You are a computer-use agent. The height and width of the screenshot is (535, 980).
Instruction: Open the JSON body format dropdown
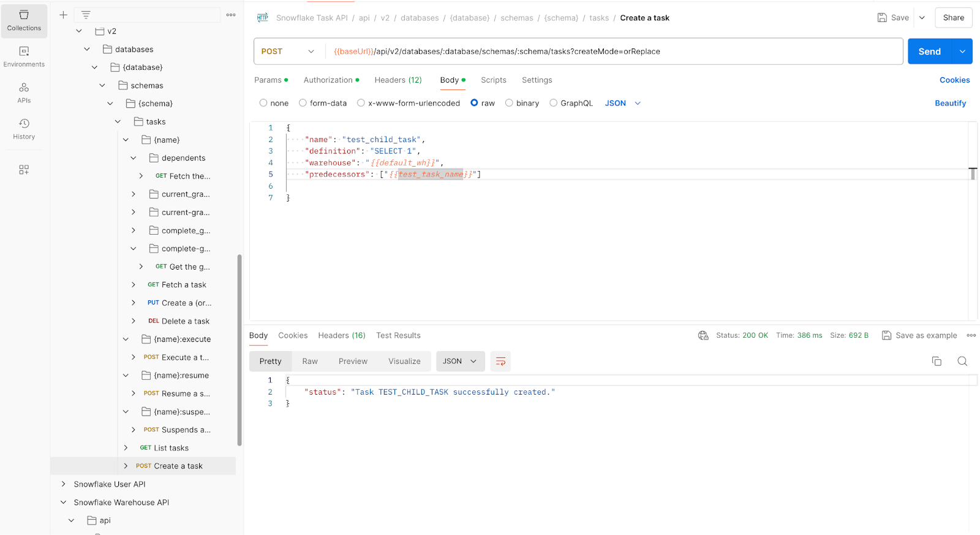click(622, 103)
